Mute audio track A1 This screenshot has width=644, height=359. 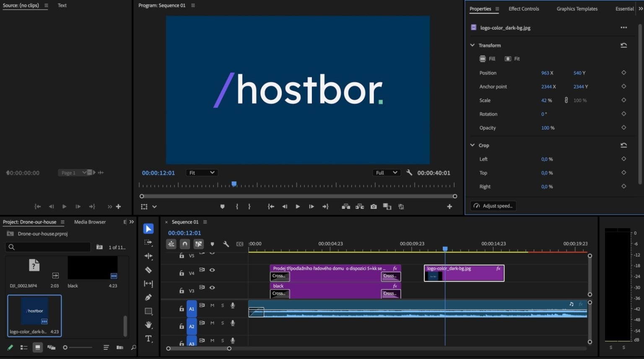212,306
